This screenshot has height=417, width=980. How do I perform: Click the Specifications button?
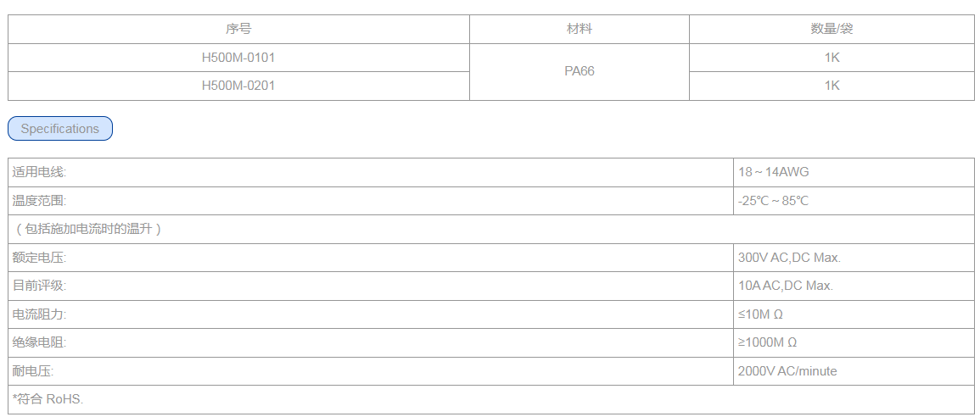60,129
